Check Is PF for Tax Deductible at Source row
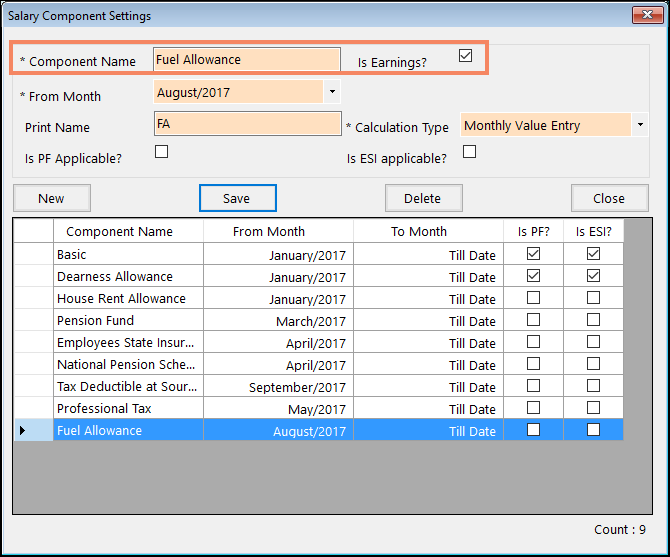This screenshot has width=670, height=557. point(533,386)
